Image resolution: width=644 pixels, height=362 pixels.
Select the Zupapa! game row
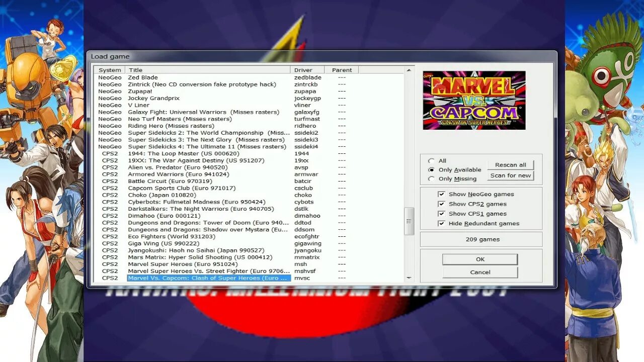(x=249, y=92)
